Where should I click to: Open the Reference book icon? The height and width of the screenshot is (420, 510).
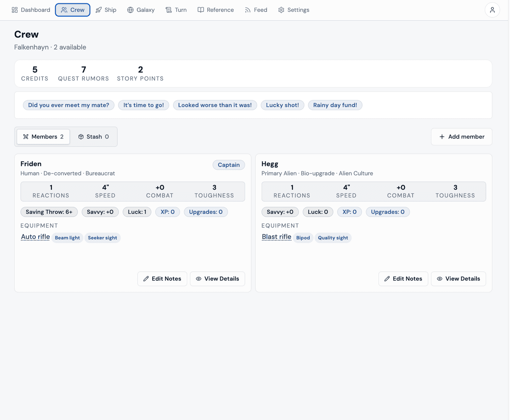[x=201, y=10]
